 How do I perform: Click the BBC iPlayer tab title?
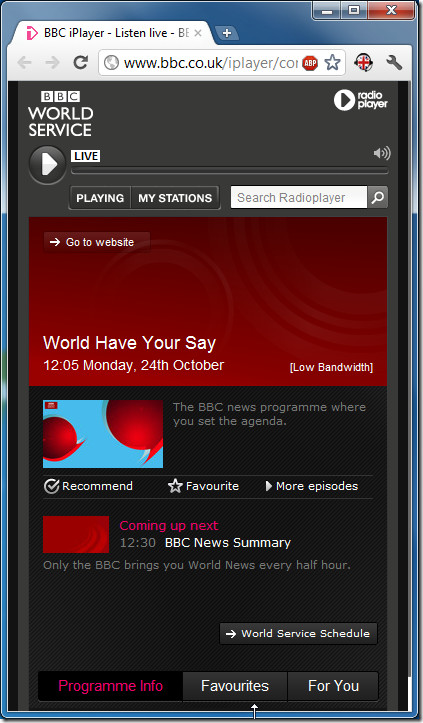click(x=116, y=33)
